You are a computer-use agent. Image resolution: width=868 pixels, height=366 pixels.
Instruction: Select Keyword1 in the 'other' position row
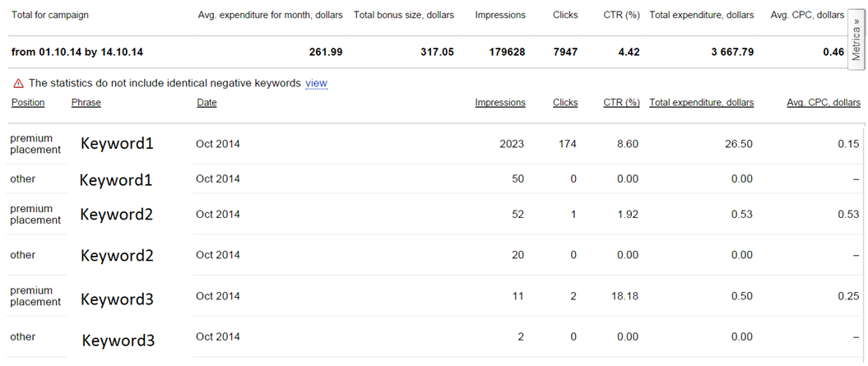click(x=115, y=180)
